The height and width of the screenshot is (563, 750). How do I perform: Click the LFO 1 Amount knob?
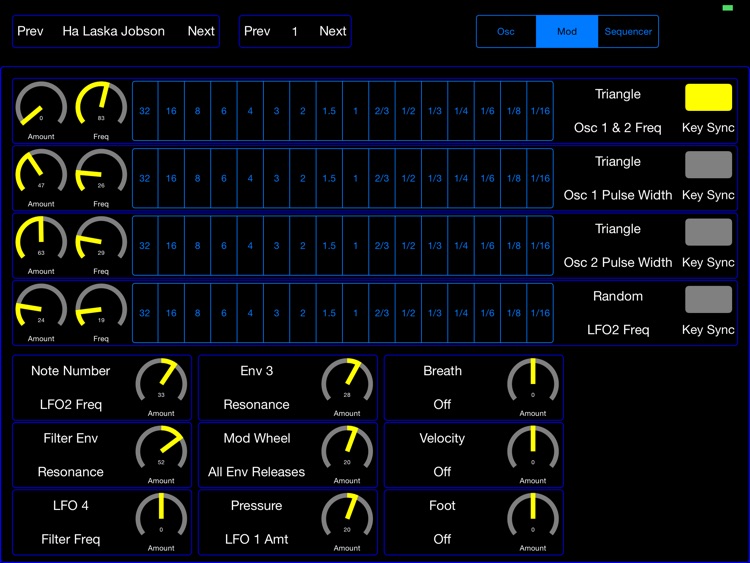coord(41,105)
